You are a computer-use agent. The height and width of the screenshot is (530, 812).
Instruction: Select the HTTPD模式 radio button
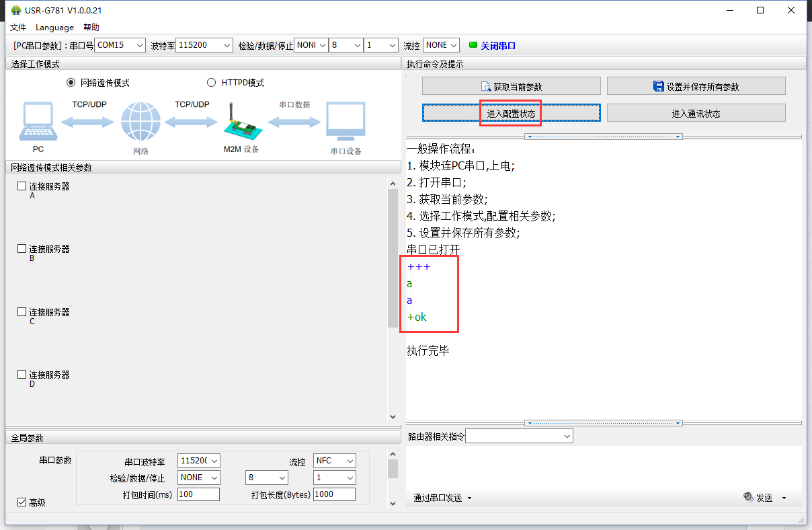211,83
